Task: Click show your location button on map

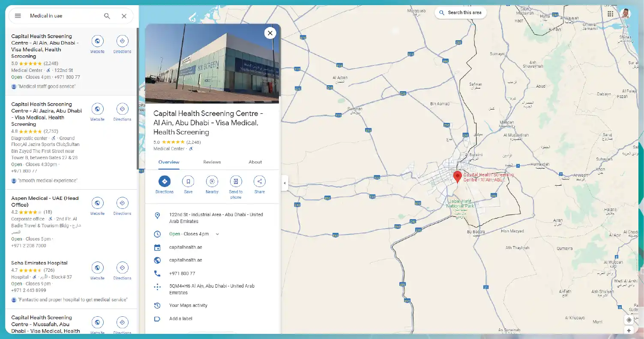Action: pos(629,320)
